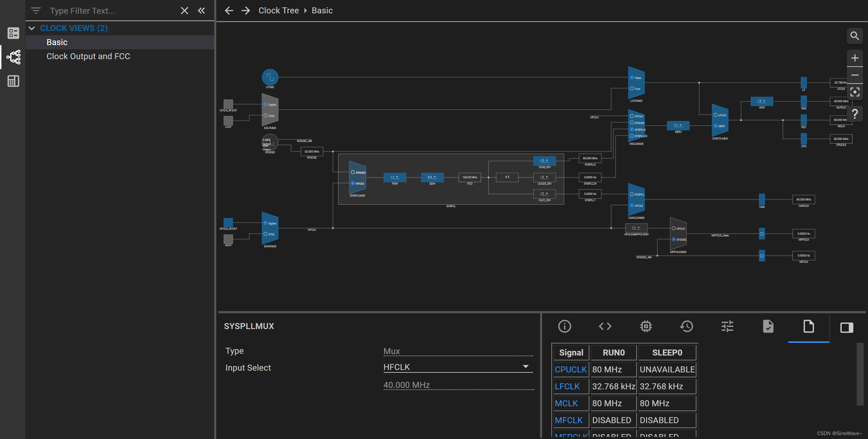Click the MCLK signal link
This screenshot has height=439, width=868.
pyautogui.click(x=566, y=403)
